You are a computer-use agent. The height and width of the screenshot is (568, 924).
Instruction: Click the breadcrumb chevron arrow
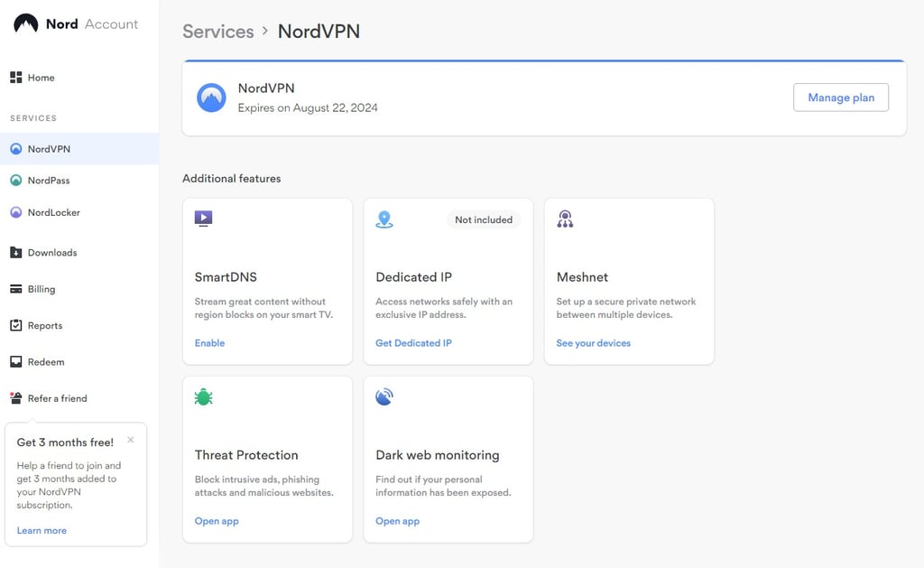pos(265,30)
